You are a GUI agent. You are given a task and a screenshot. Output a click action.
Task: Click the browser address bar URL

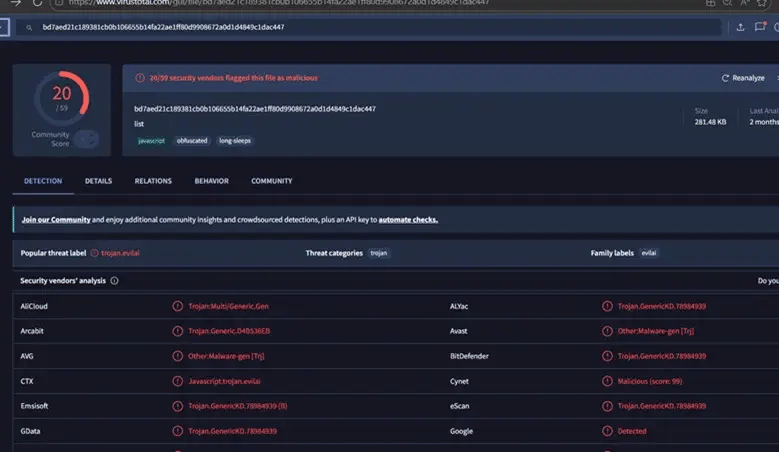tap(278, 3)
